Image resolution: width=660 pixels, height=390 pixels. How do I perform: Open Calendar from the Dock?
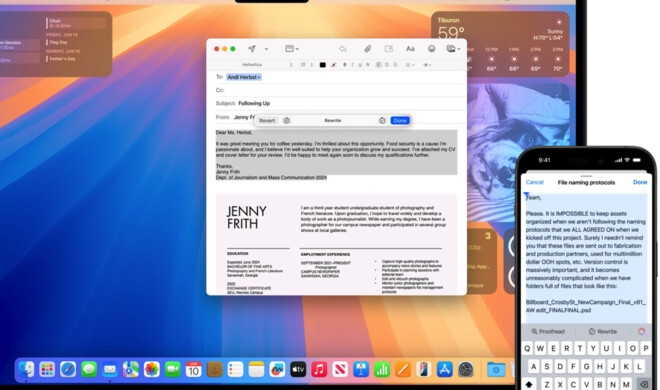(x=193, y=369)
